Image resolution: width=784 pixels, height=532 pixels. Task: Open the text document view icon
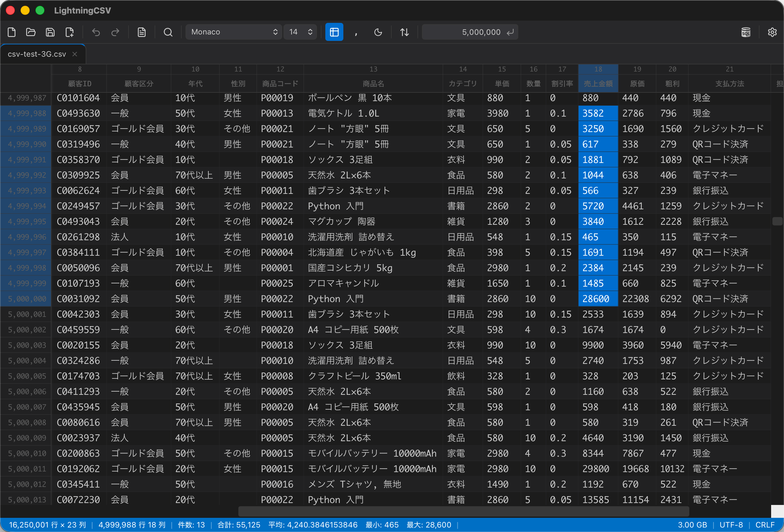pos(142,32)
